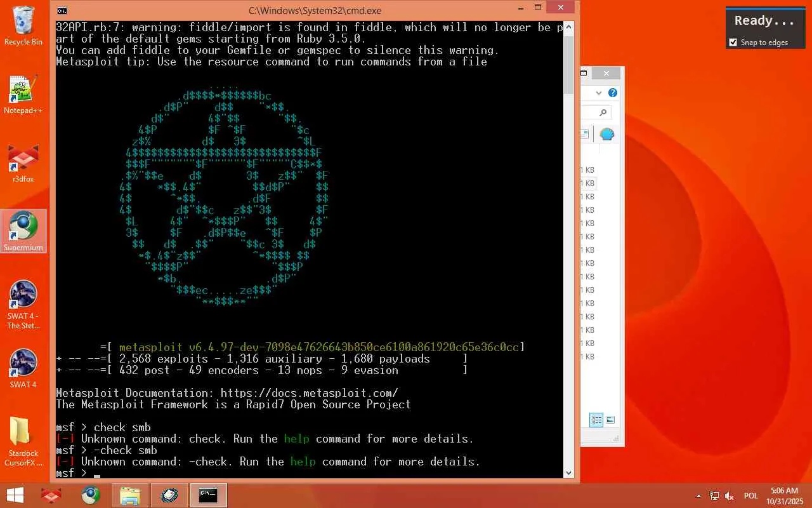
Task: Show hidden tray icons arrow
Action: [699, 496]
